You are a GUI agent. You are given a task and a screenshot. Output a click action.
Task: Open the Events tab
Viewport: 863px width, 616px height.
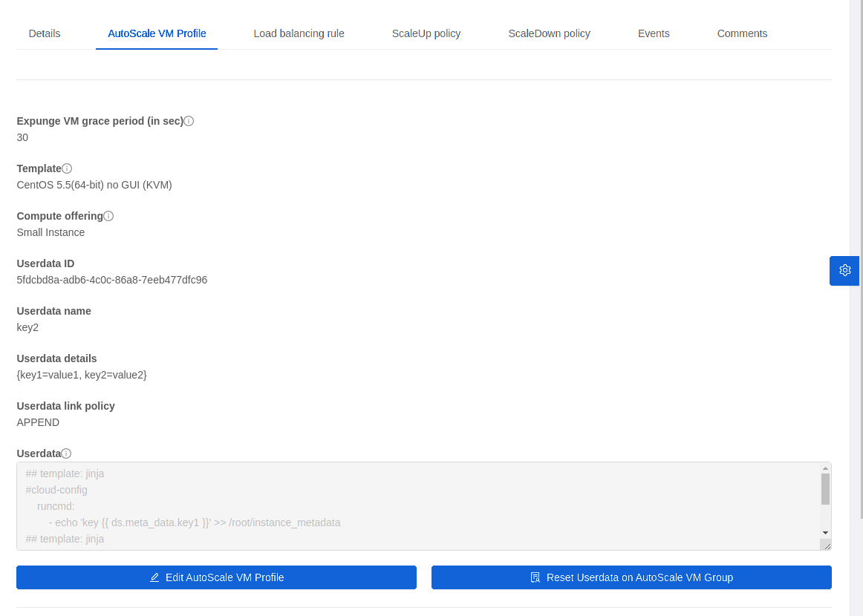(x=653, y=33)
